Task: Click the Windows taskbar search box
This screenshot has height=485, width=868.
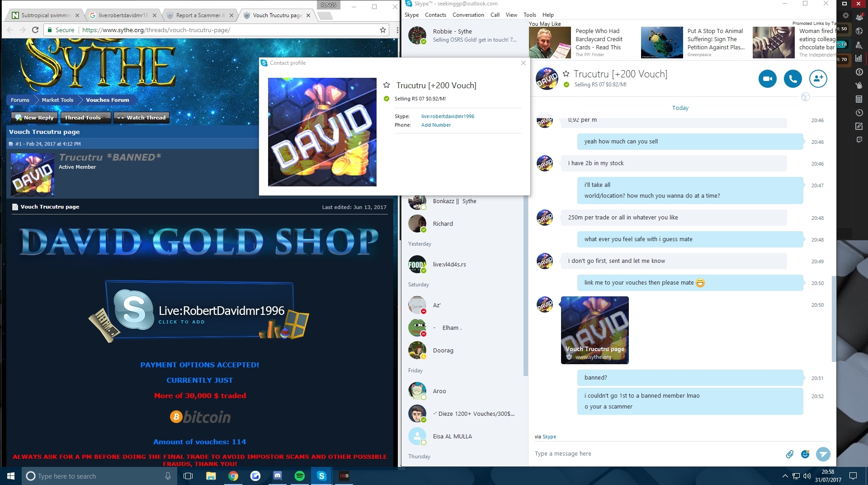Action: [99, 476]
